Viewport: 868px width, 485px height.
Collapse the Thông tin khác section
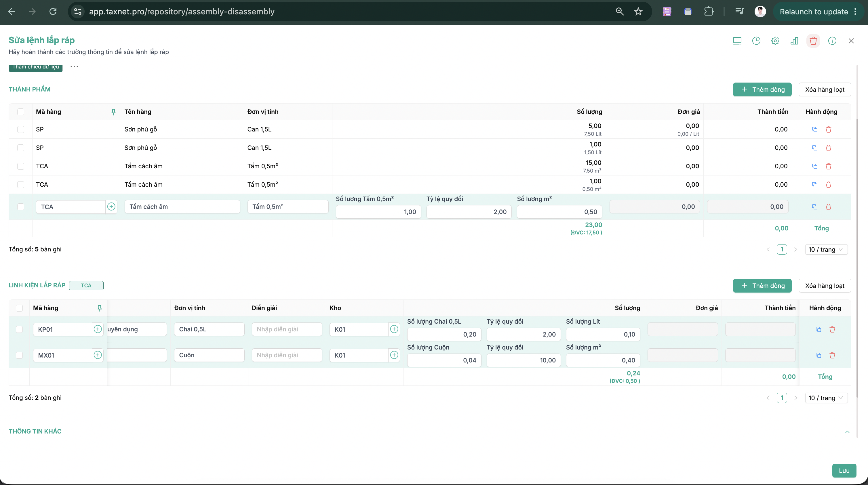coord(847,432)
